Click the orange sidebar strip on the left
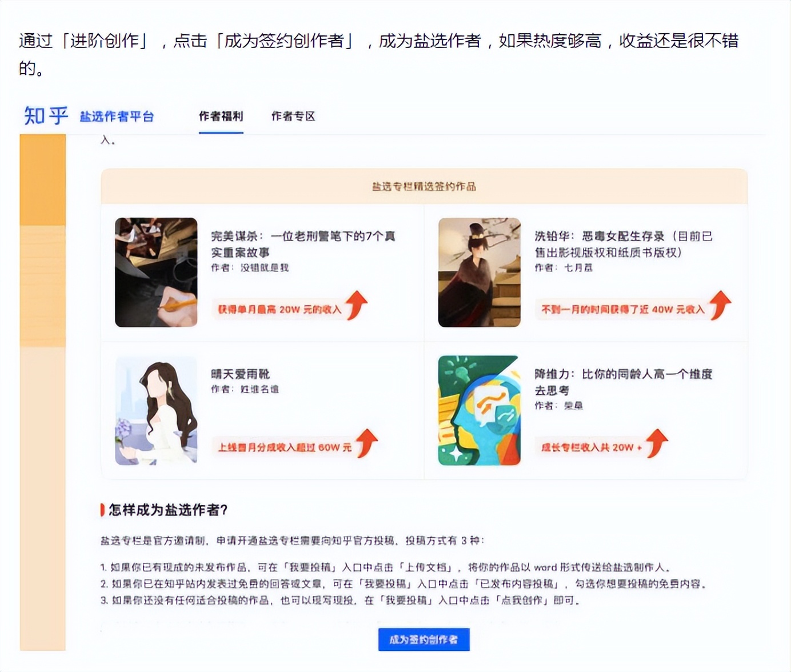This screenshot has height=672, width=791. click(x=40, y=343)
